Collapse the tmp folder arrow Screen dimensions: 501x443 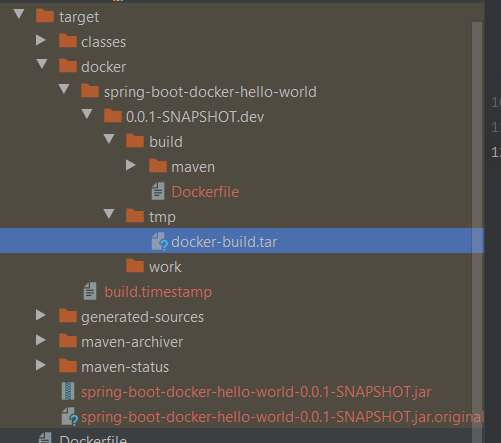pyautogui.click(x=109, y=214)
